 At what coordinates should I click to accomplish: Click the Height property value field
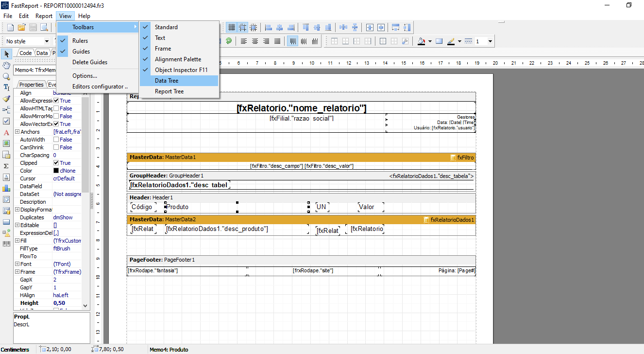coord(66,303)
